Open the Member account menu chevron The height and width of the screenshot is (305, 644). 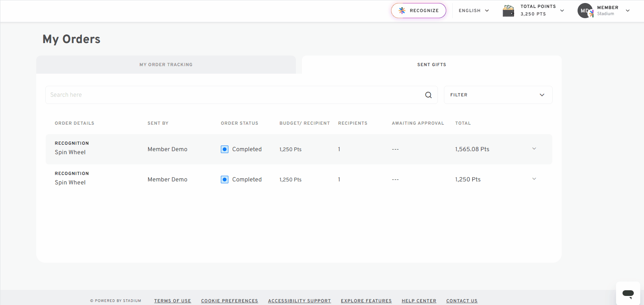coord(628,11)
